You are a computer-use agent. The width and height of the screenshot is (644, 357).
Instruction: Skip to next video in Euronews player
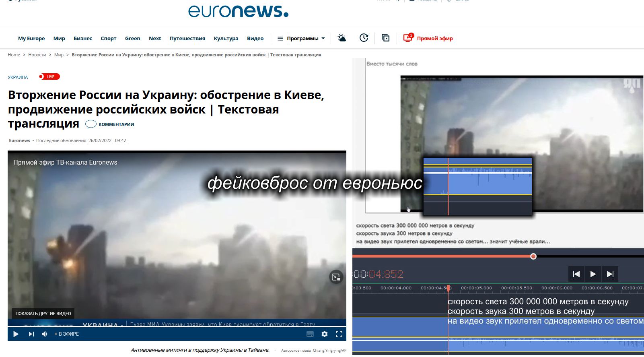31,334
